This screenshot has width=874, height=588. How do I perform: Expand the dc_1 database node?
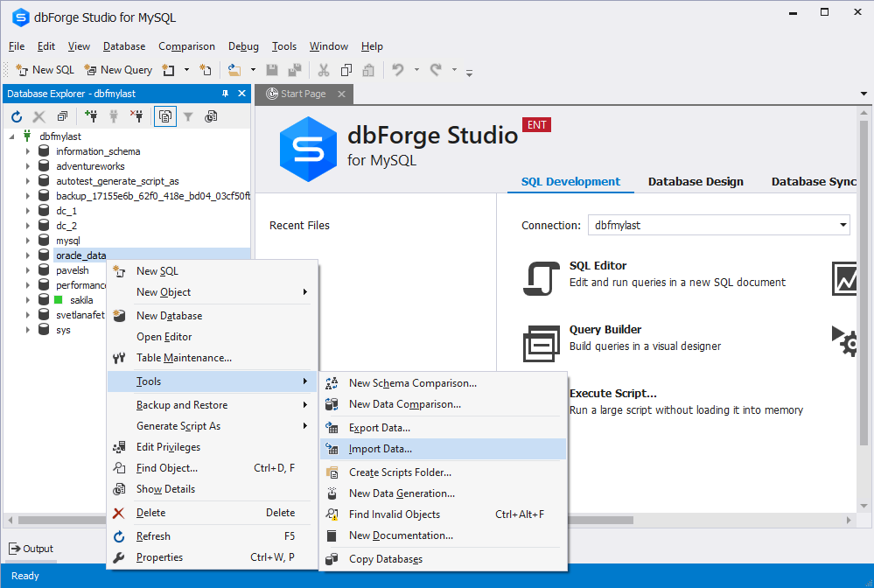click(28, 211)
